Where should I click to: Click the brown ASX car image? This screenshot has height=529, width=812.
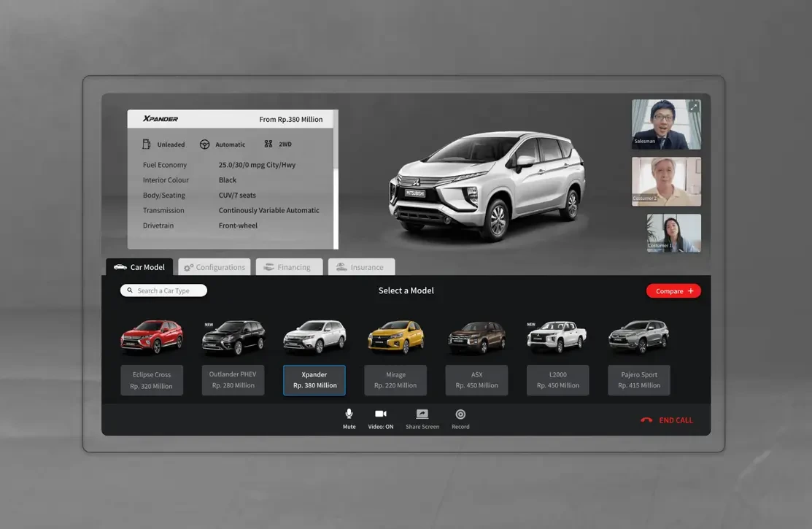tap(477, 337)
